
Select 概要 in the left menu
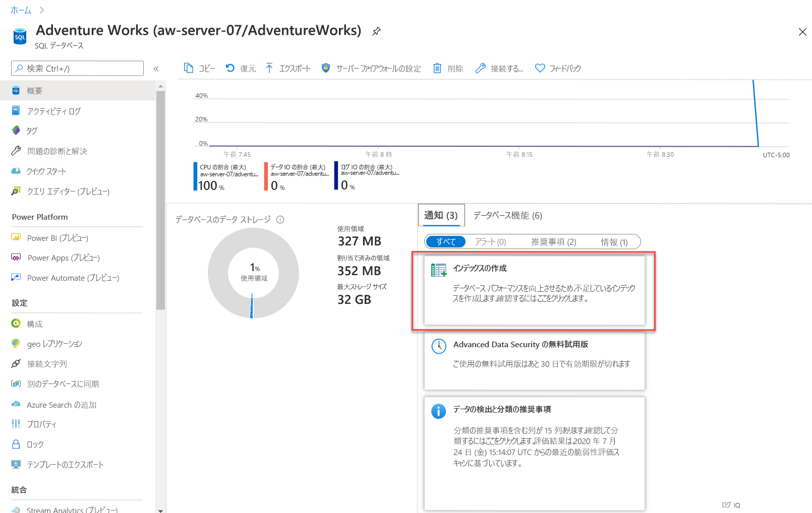[x=78, y=91]
